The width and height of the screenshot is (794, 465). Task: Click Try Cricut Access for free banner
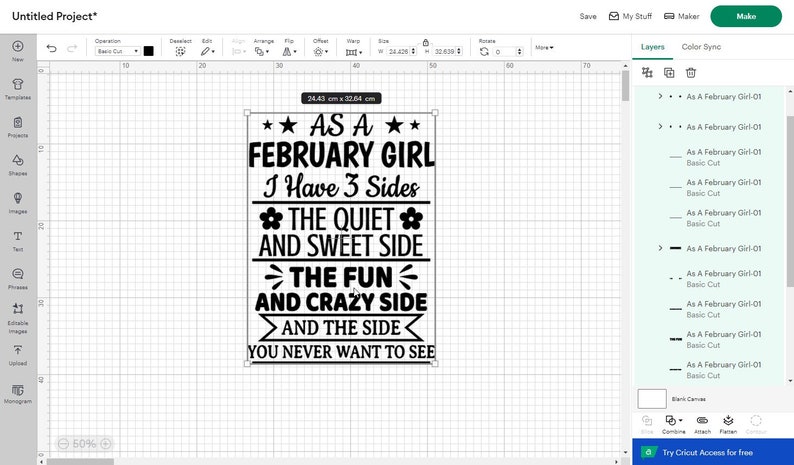pyautogui.click(x=713, y=452)
